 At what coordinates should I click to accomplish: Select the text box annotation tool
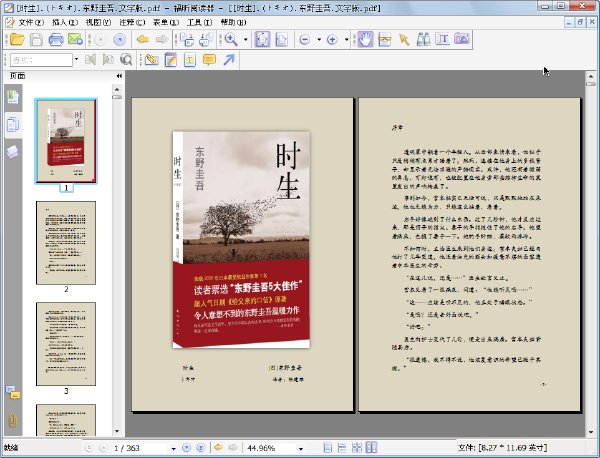pos(190,60)
